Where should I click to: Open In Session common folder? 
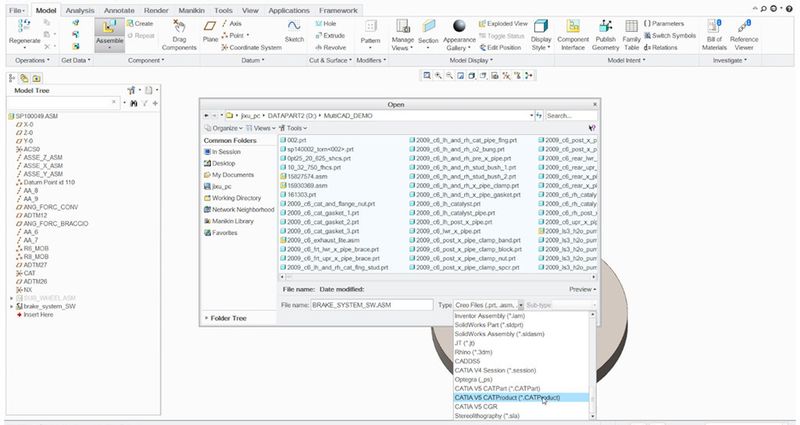coord(222,152)
